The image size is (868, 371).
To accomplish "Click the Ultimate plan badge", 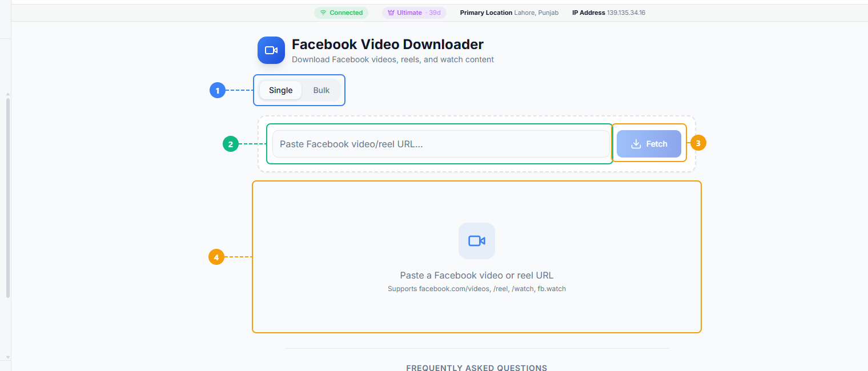I will click(414, 13).
